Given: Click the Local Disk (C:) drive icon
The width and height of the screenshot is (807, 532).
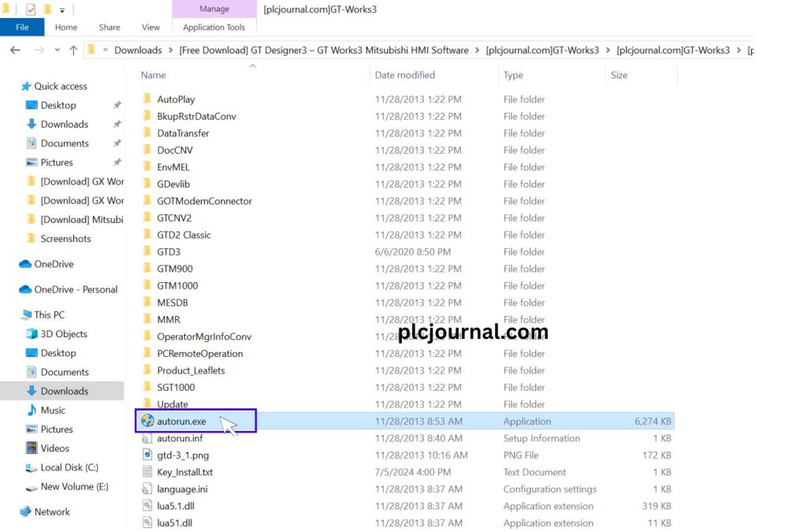Looking at the screenshot, I should click(32, 467).
